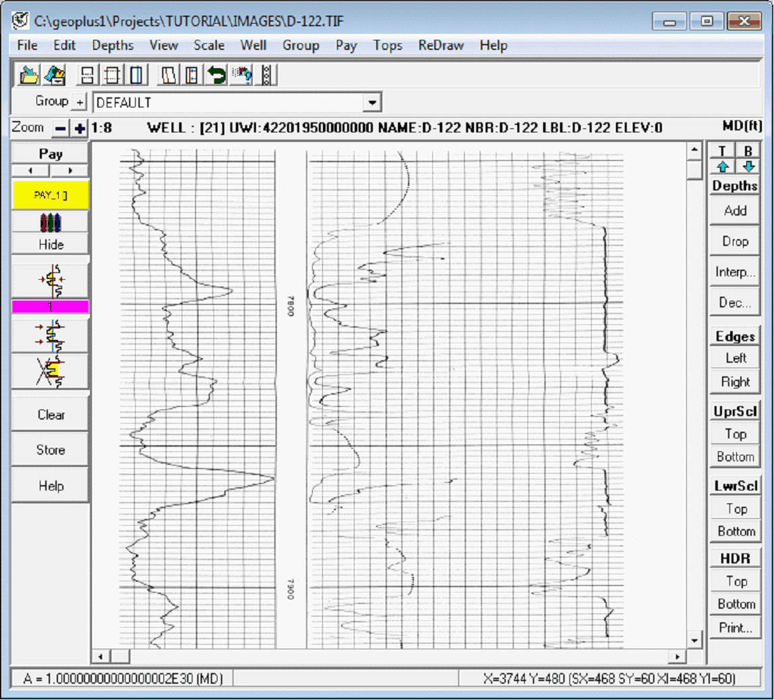The width and height of the screenshot is (774, 700).
Task: Click the plus button next to Group
Action: [x=80, y=102]
